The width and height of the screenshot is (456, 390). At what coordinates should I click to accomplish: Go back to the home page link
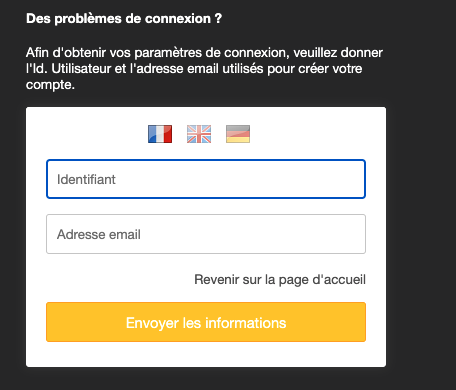[280, 280]
